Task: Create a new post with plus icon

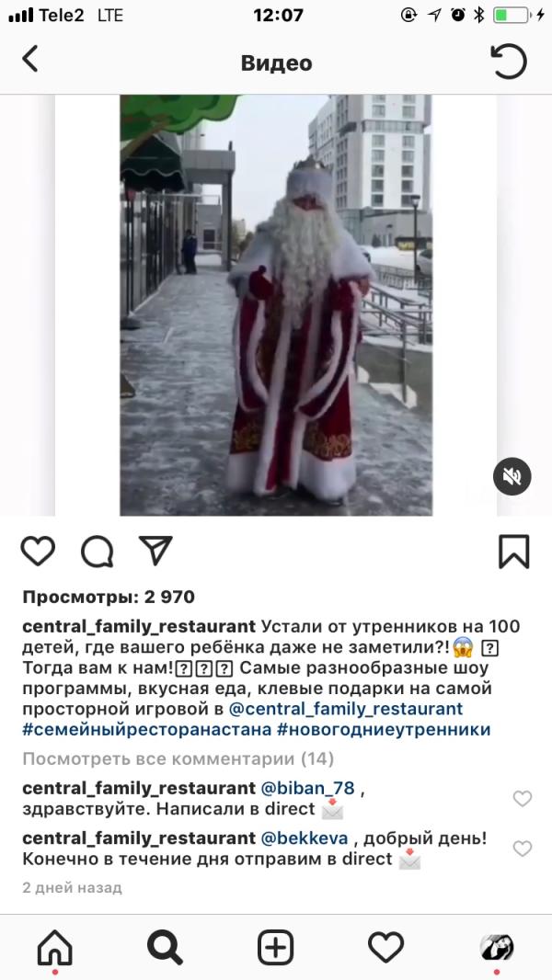Action: pyautogui.click(x=276, y=948)
